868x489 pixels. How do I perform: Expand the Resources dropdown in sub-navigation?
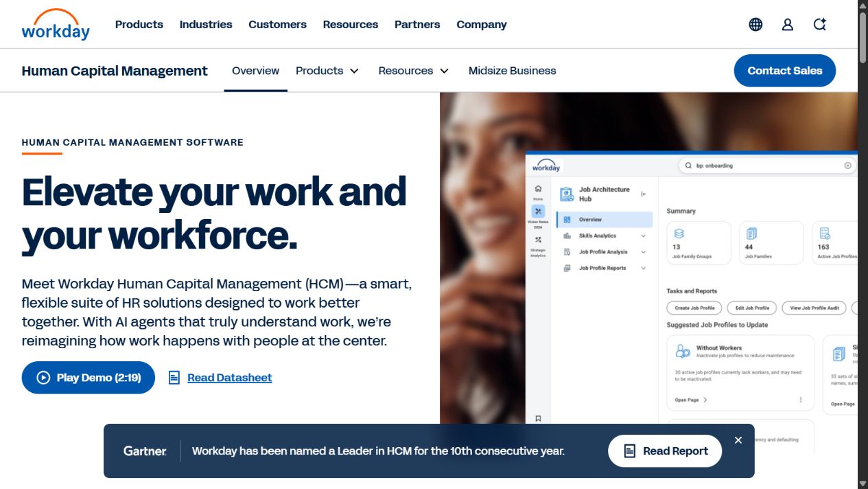click(444, 71)
